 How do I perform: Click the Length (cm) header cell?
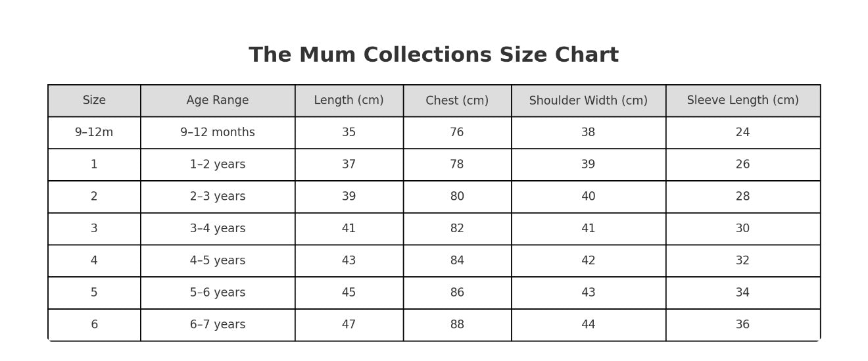349,101
